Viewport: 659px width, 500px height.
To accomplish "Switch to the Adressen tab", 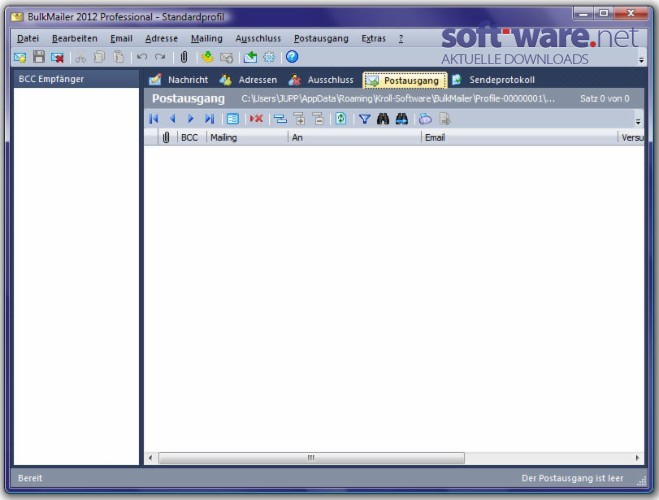I will point(248,80).
